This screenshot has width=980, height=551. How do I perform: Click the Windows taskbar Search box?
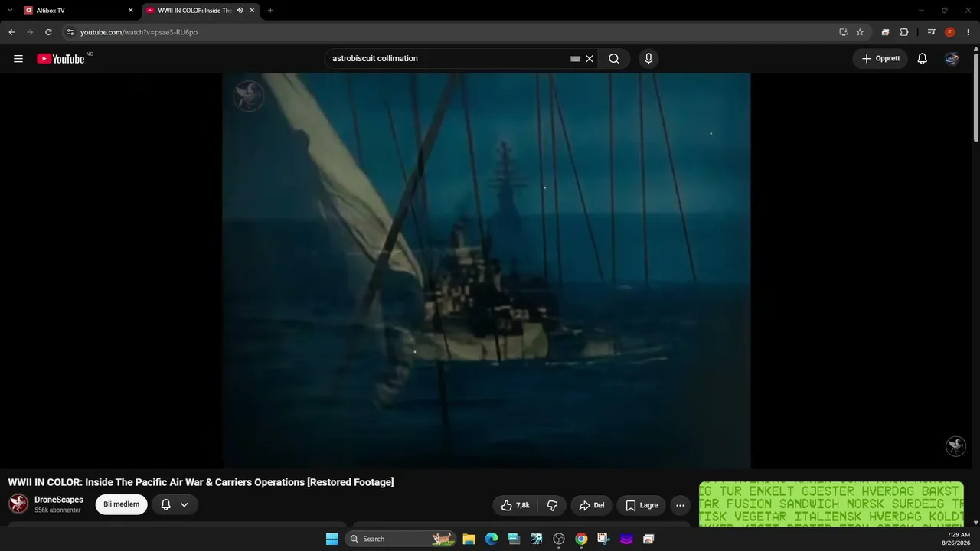400,539
